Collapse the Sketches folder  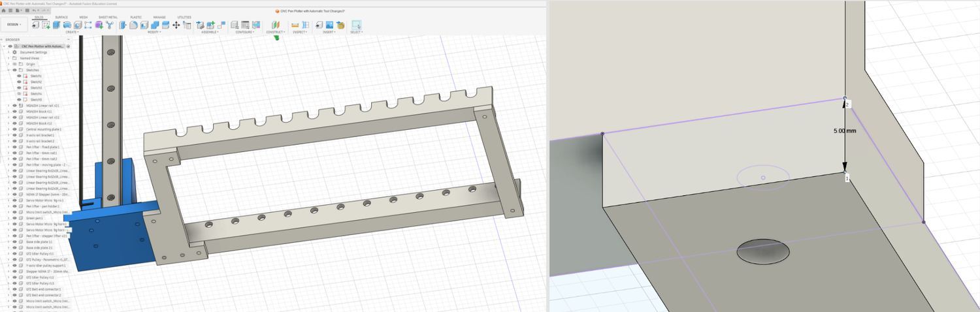point(8,70)
